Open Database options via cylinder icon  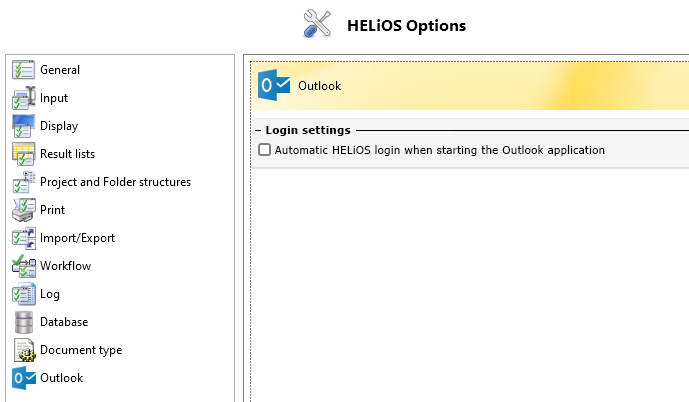coord(23,322)
